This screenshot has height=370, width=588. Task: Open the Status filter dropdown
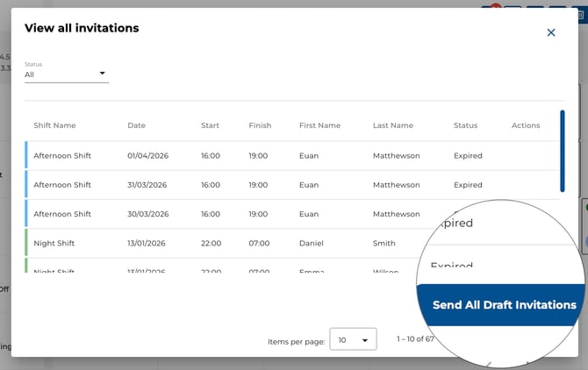(66, 75)
